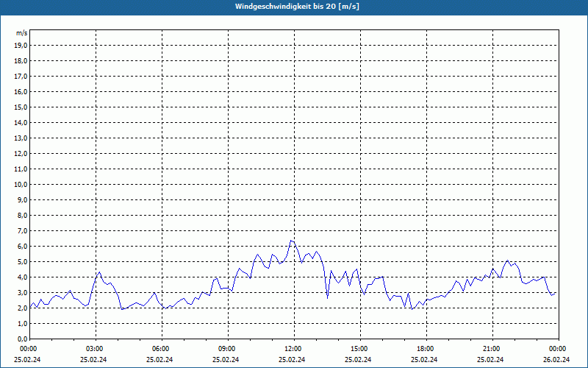The image size is (588, 368).
Task: Click the '13,0' y-axis label
Action: [x=21, y=138]
